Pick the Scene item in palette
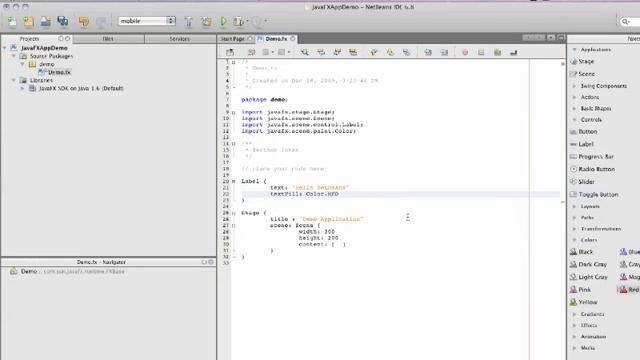Image resolution: width=640 pixels, height=360 pixels. [x=583, y=74]
